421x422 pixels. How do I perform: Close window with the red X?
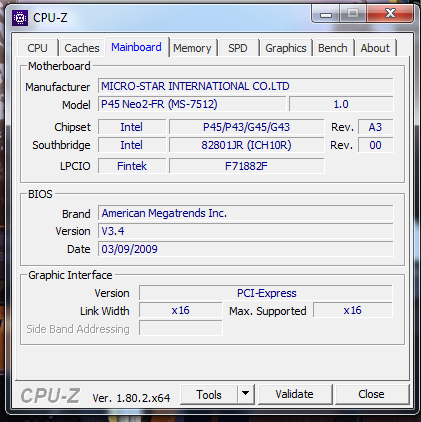[x=390, y=14]
